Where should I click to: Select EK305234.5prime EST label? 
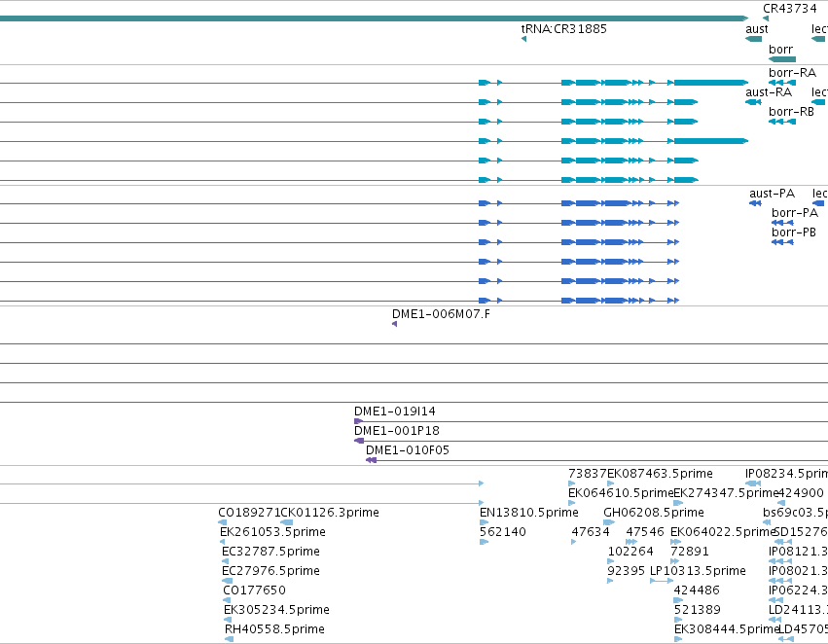click(x=276, y=610)
